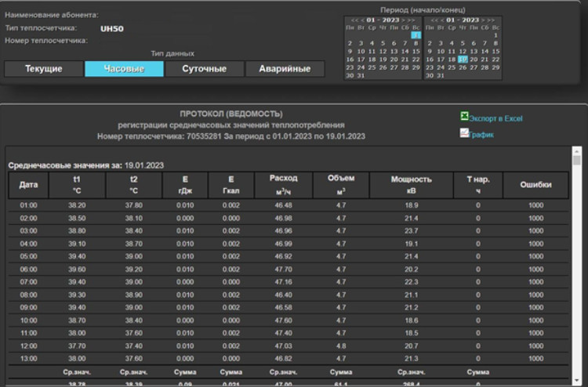Click error code 1000 in the 10:00 row
This screenshot has width=588, height=387.
pos(536,320)
